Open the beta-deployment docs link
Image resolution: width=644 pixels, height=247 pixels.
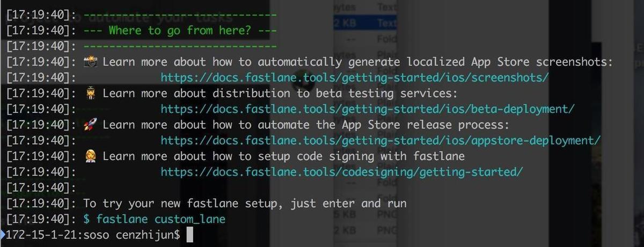[x=368, y=109]
